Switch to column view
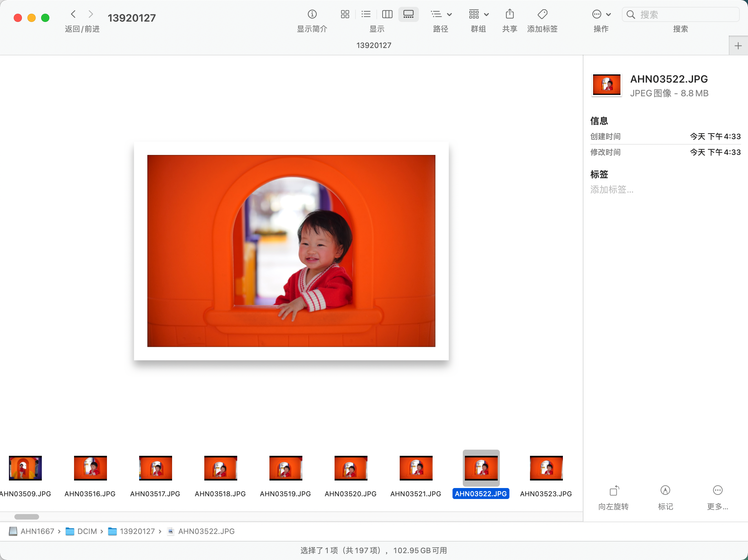The height and width of the screenshot is (560, 748). (x=387, y=14)
